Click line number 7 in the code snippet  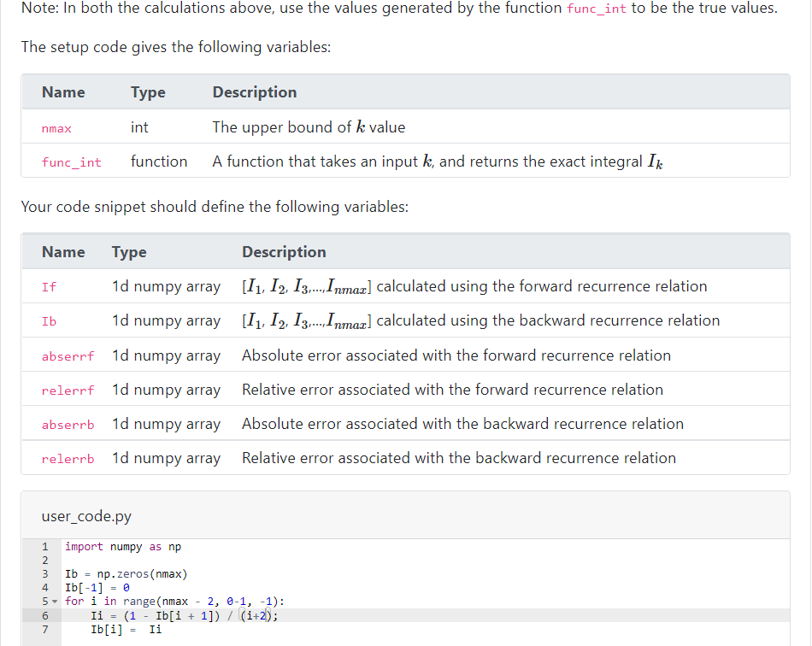tap(44, 628)
